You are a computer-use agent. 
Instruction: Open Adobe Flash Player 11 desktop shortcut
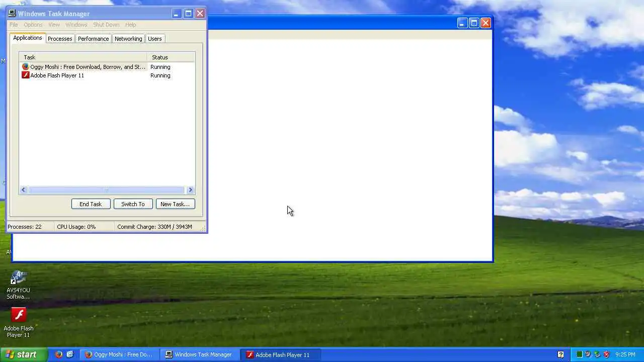click(19, 322)
